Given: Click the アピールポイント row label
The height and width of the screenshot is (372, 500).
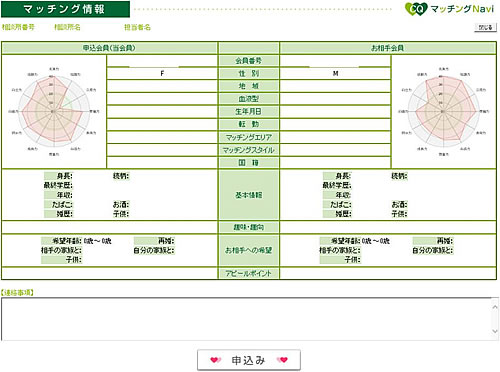Looking at the screenshot, I should 249,273.
